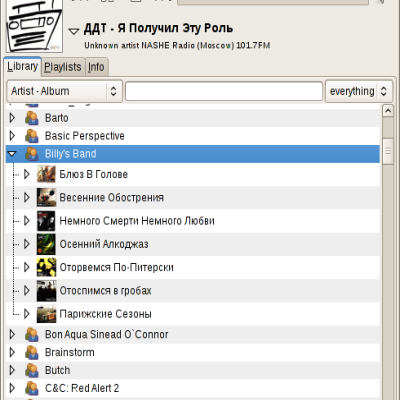Screen dimensions: 400x400
Task: Expand the Блюз В Голове album
Action: coord(27,174)
